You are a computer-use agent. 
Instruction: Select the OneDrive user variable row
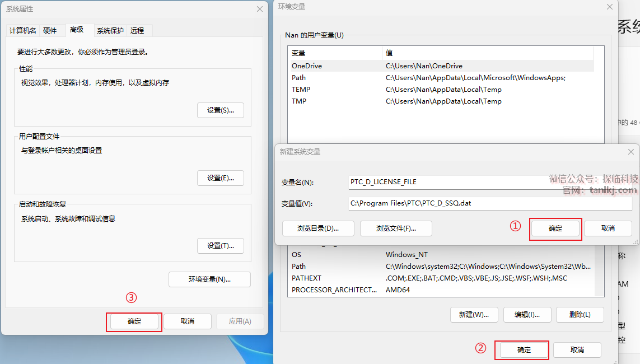coord(442,66)
